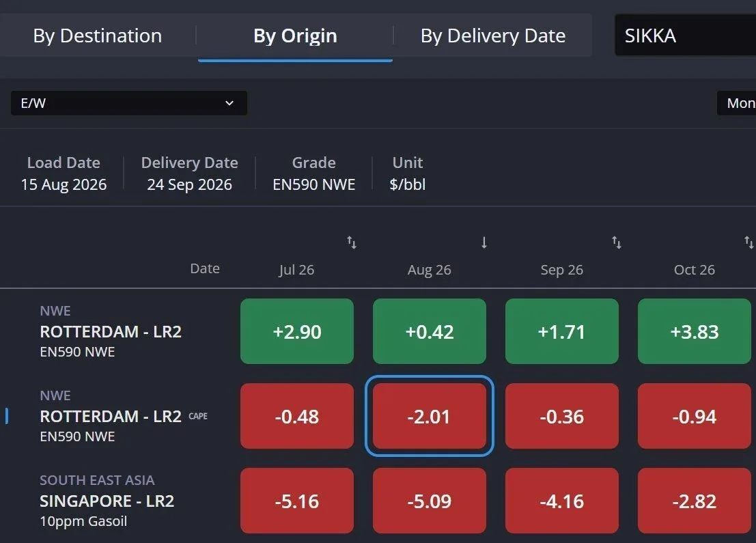The width and height of the screenshot is (756, 543).
Task: Open the Mon dropdown at right
Action: (736, 103)
